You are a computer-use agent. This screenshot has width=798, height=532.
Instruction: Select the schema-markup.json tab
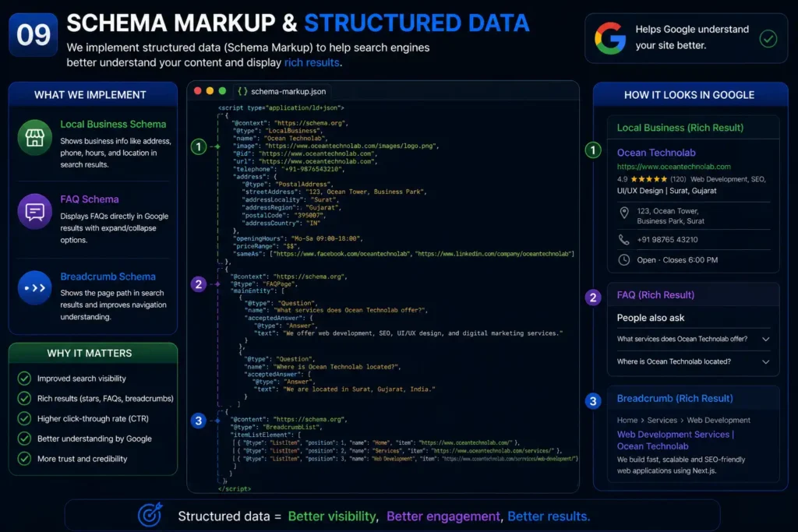(x=282, y=92)
